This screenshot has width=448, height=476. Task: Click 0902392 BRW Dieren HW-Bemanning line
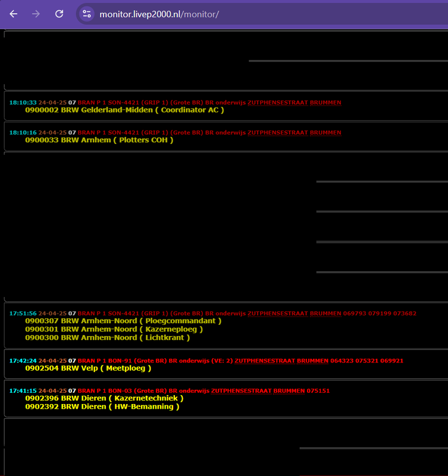point(102,407)
